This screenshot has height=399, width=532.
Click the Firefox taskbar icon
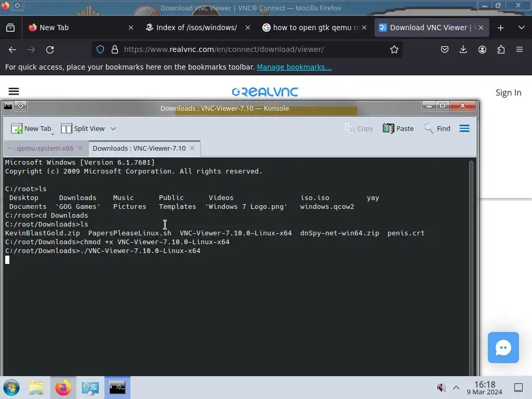(x=63, y=388)
